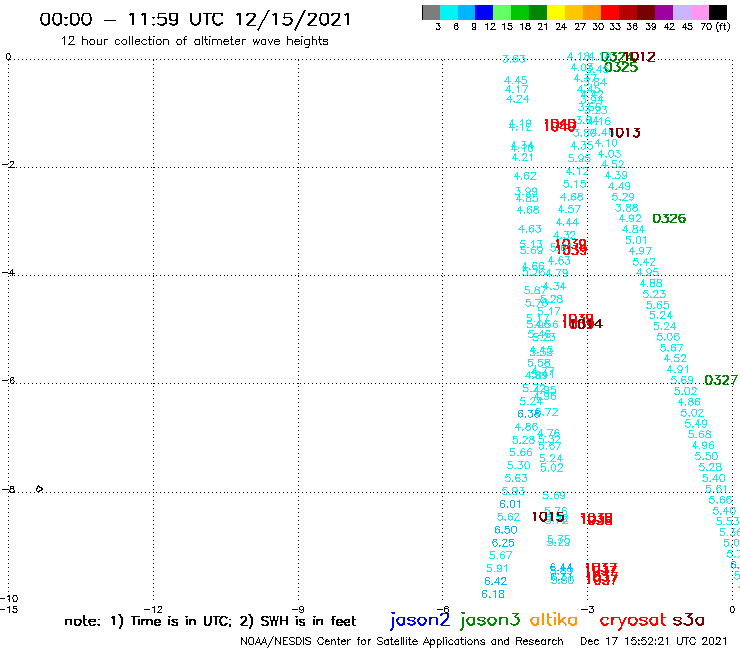This screenshot has width=740, height=650.
Task: Click the cyan swatch above label 6
Action: [x=449, y=12]
